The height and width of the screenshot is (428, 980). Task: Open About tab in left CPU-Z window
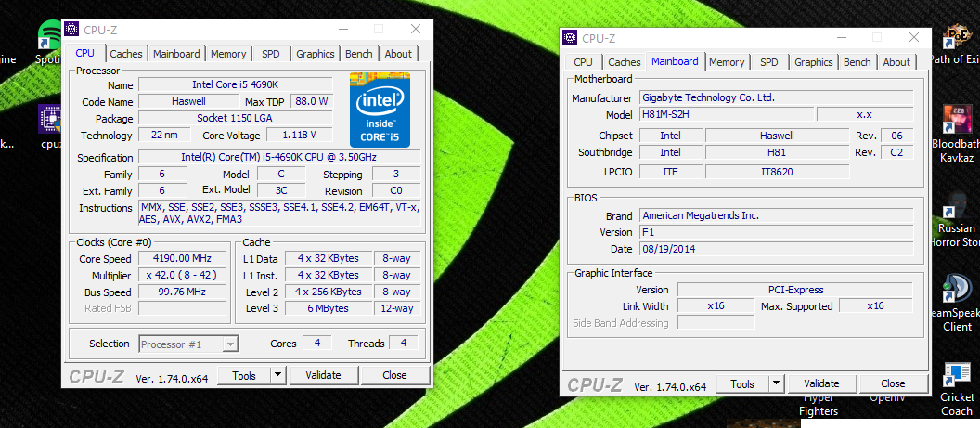[x=398, y=54]
